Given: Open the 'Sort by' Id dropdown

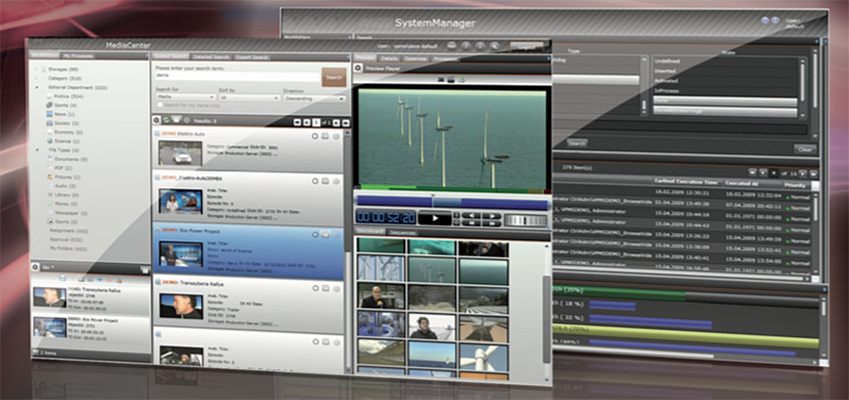Looking at the screenshot, I should tap(249, 98).
